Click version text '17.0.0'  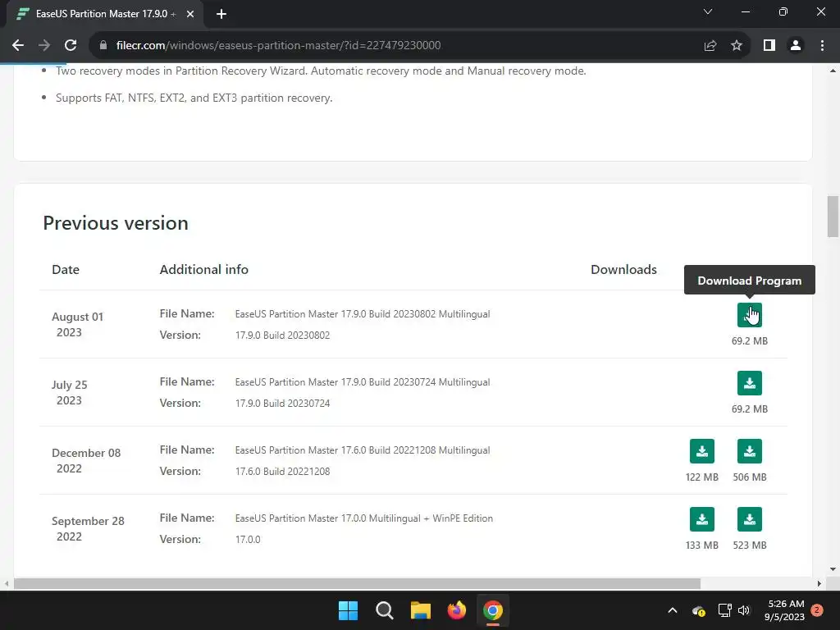tap(248, 540)
